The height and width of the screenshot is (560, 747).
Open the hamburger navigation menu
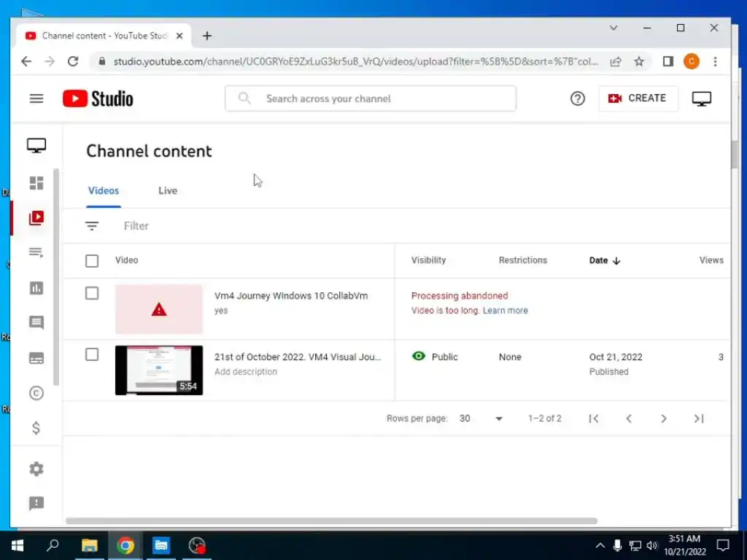(x=36, y=98)
